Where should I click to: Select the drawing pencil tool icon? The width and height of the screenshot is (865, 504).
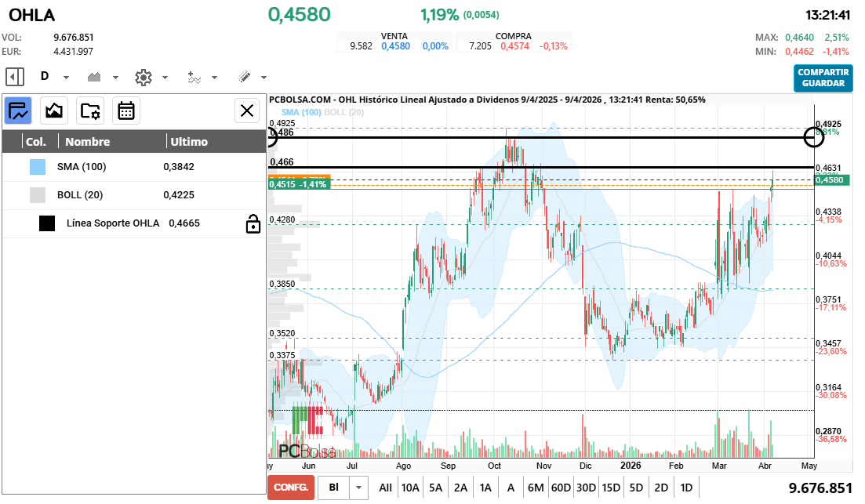244,76
